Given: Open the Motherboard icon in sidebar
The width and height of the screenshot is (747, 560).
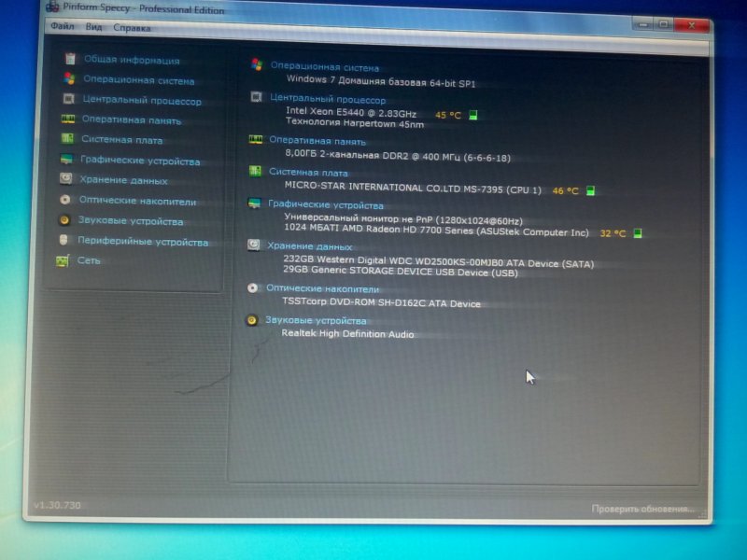Looking at the screenshot, I should pyautogui.click(x=67, y=139).
